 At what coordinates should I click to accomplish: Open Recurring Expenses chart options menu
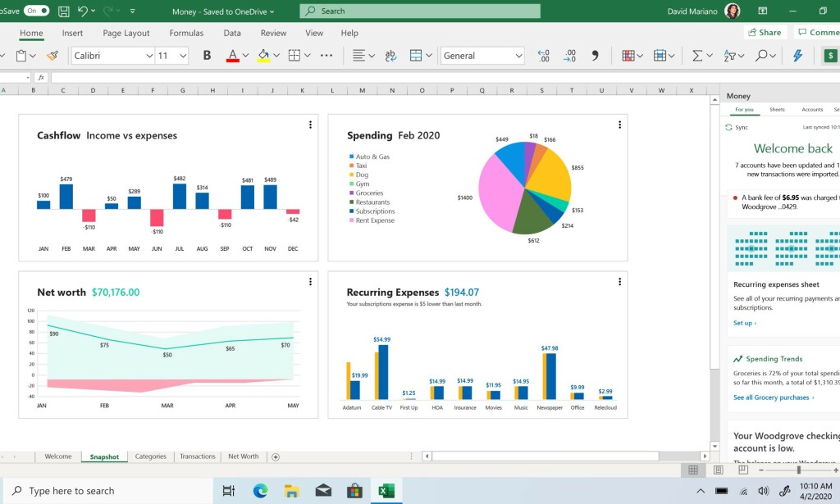pyautogui.click(x=620, y=281)
